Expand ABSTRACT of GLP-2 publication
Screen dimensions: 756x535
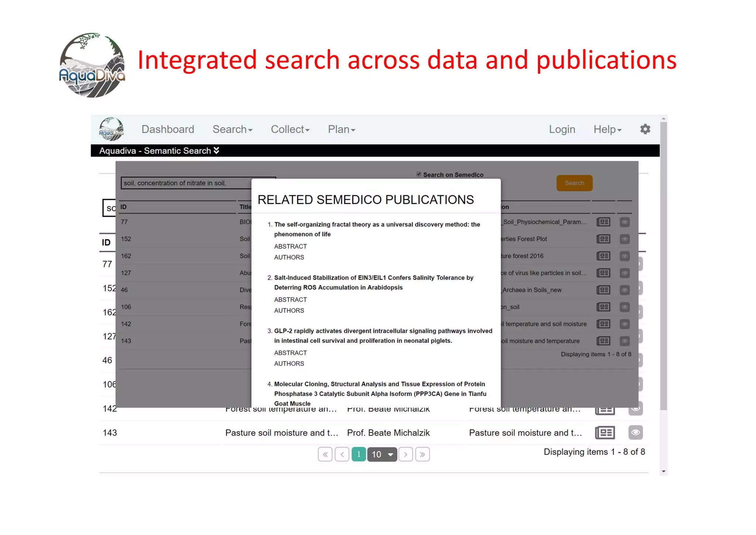[x=291, y=353]
